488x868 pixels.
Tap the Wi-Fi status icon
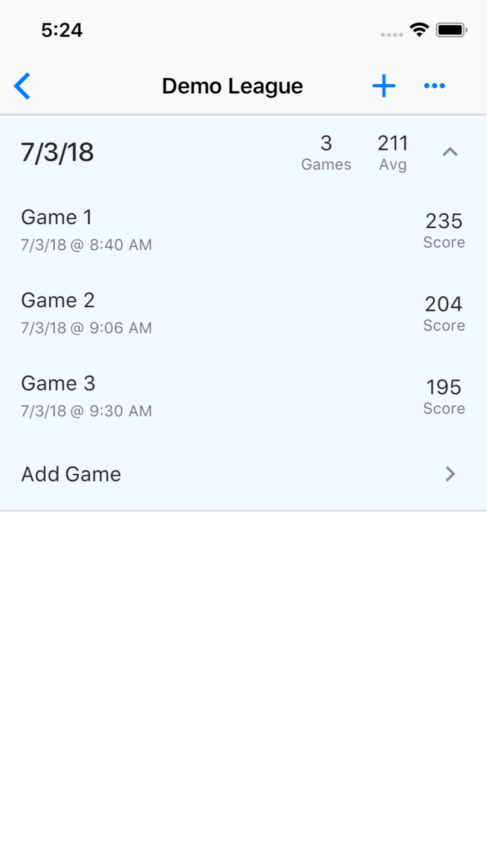(419, 30)
